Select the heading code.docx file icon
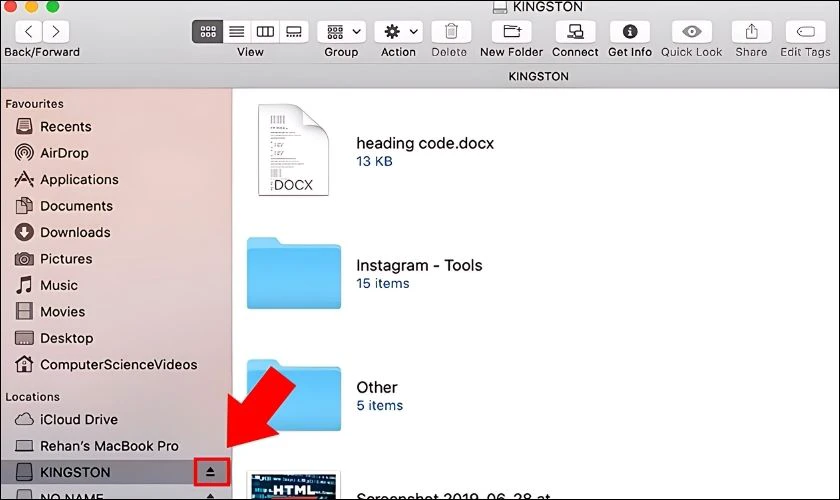 point(293,150)
